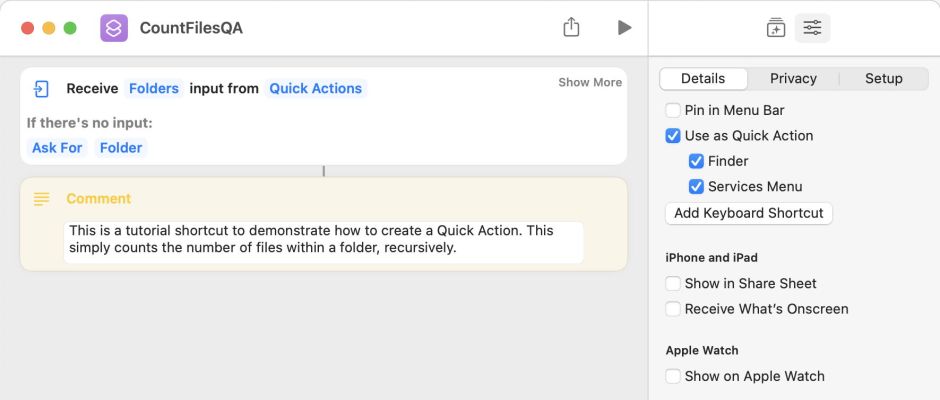
Task: Turn on Show on Apple Watch
Action: click(x=673, y=377)
